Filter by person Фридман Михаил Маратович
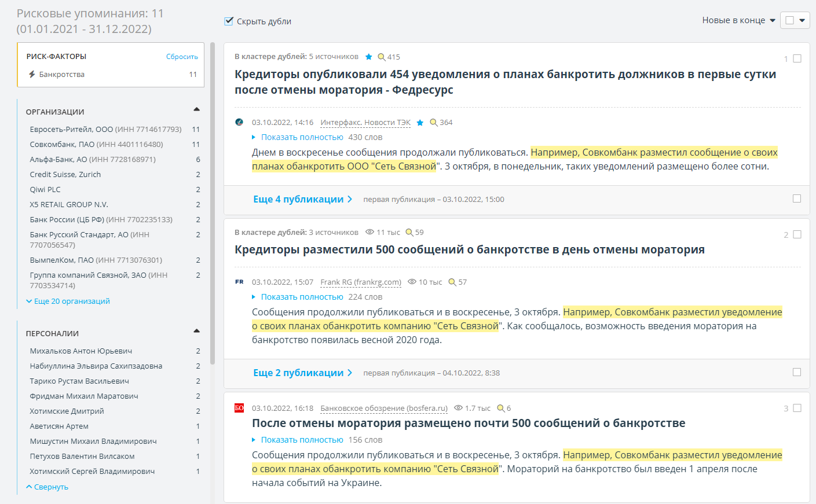 coord(84,396)
